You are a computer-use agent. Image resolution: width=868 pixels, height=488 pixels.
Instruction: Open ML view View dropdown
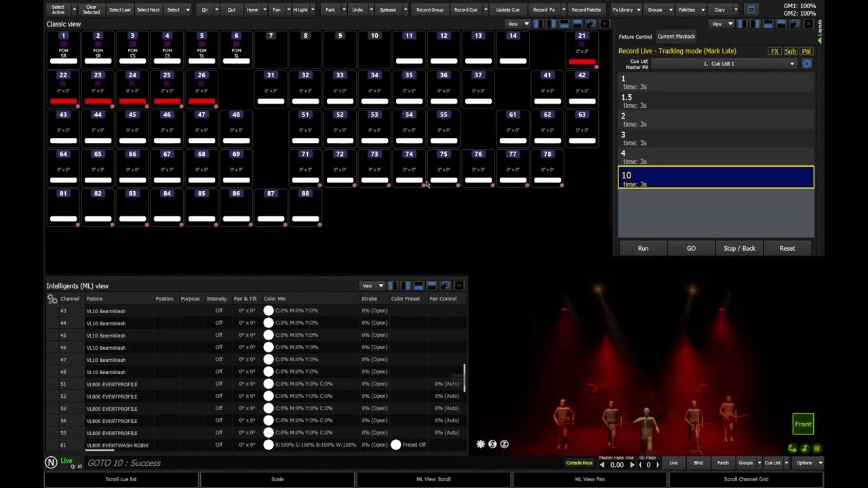tap(372, 286)
